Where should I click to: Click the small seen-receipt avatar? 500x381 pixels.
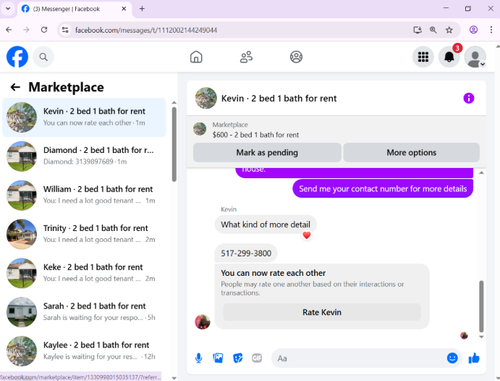pos(464,336)
